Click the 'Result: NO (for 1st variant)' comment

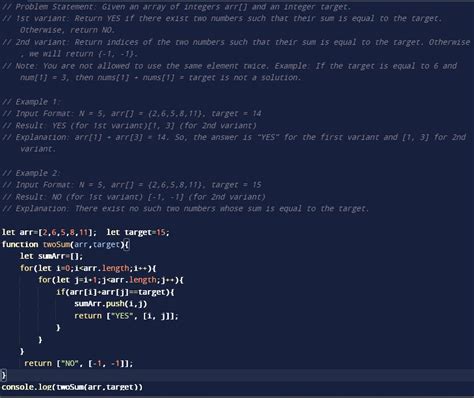[134, 197]
